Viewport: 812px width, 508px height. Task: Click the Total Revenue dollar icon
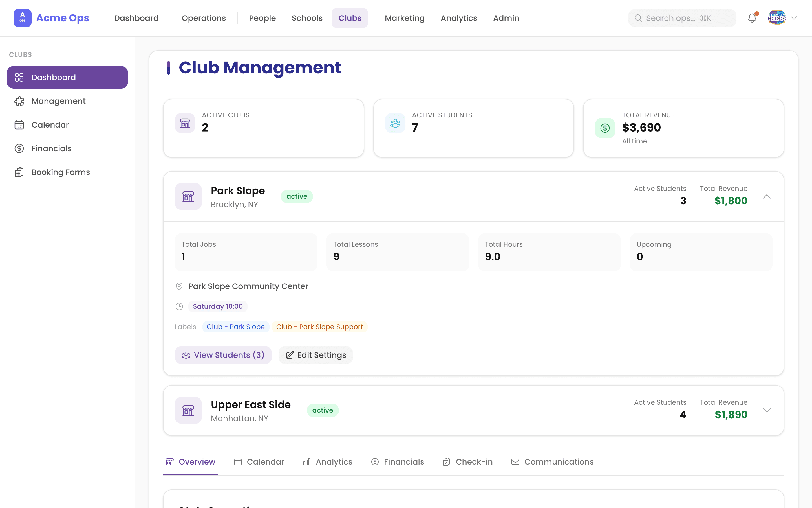pos(605,128)
